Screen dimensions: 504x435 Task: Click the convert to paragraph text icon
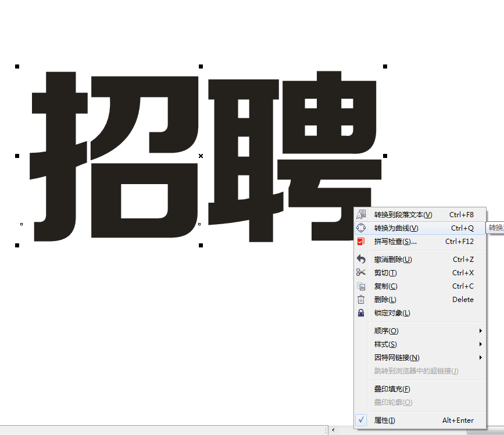tap(362, 214)
